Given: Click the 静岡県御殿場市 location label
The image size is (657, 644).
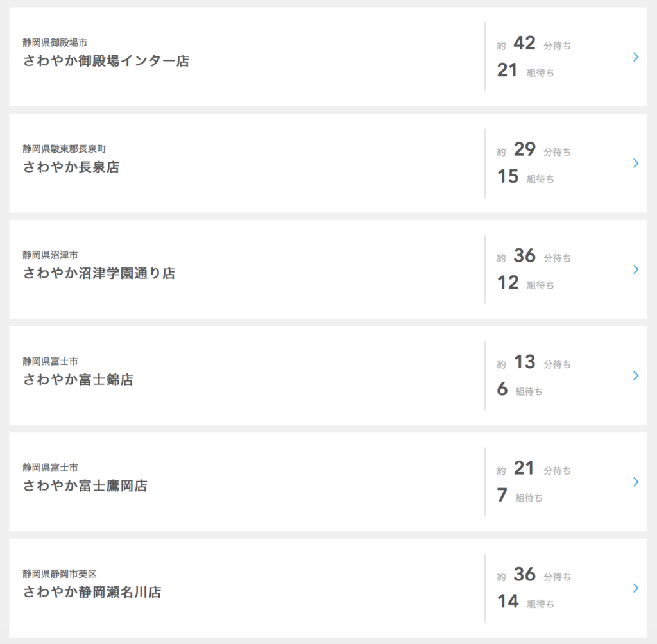Looking at the screenshot, I should point(55,43).
